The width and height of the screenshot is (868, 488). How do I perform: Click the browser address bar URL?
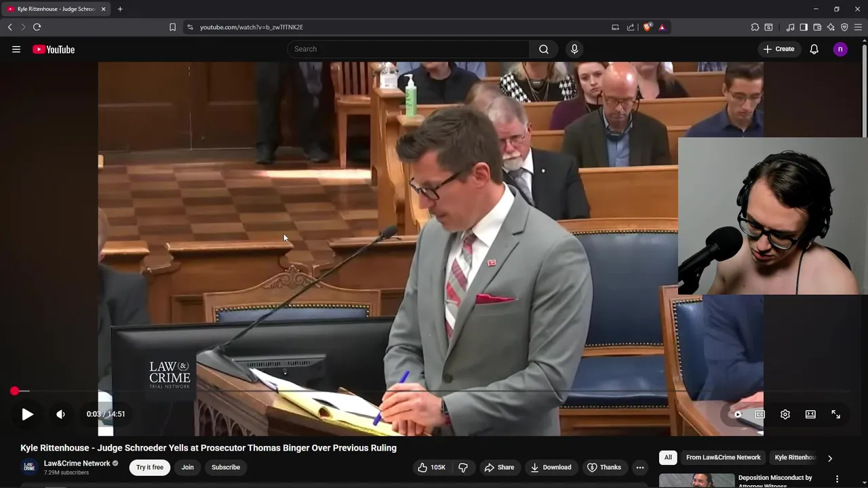point(252,27)
